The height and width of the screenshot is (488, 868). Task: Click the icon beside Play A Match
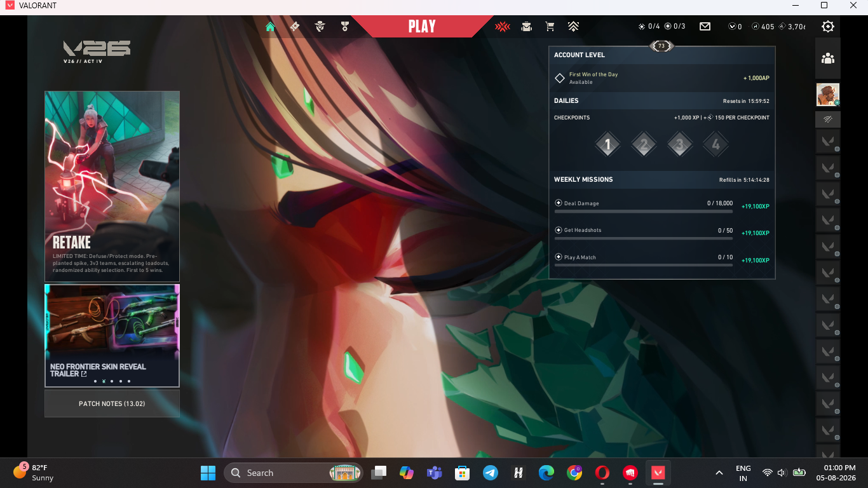[559, 257]
